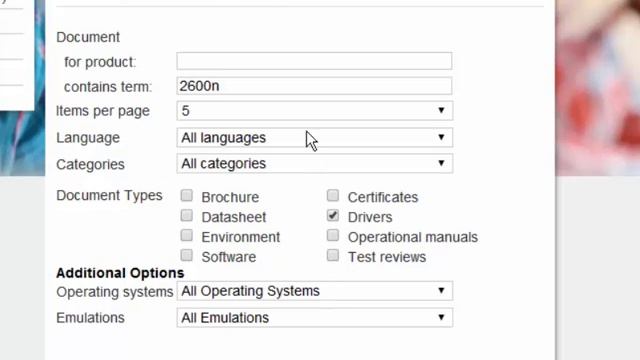This screenshot has width=640, height=360.
Task: Click the 'Document Types' label
Action: pyautogui.click(x=109, y=196)
